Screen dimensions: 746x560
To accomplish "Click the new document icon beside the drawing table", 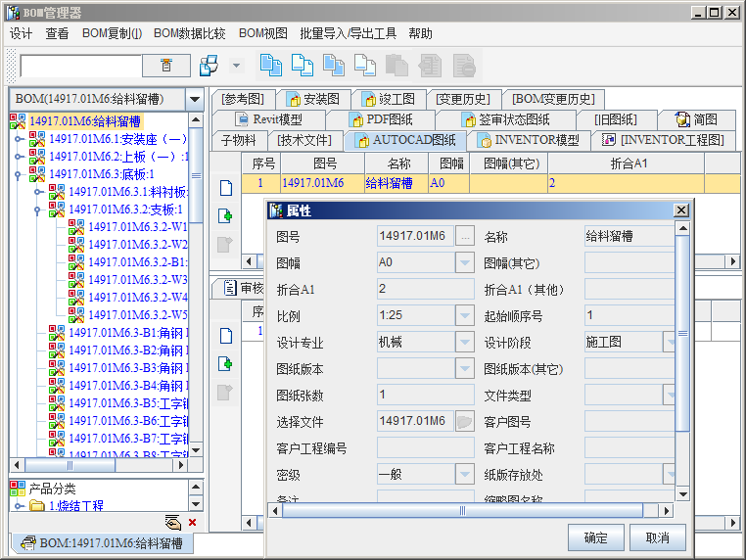I will coord(225,188).
